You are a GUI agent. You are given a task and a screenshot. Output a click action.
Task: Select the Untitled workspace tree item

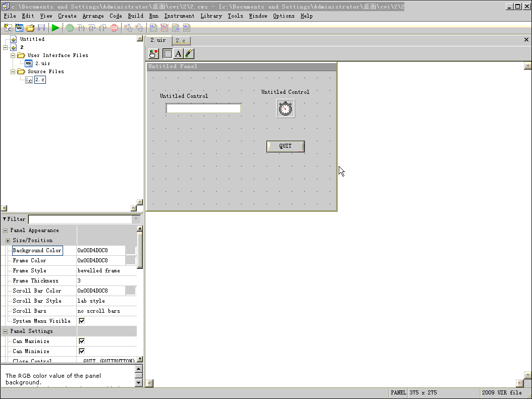coord(32,39)
